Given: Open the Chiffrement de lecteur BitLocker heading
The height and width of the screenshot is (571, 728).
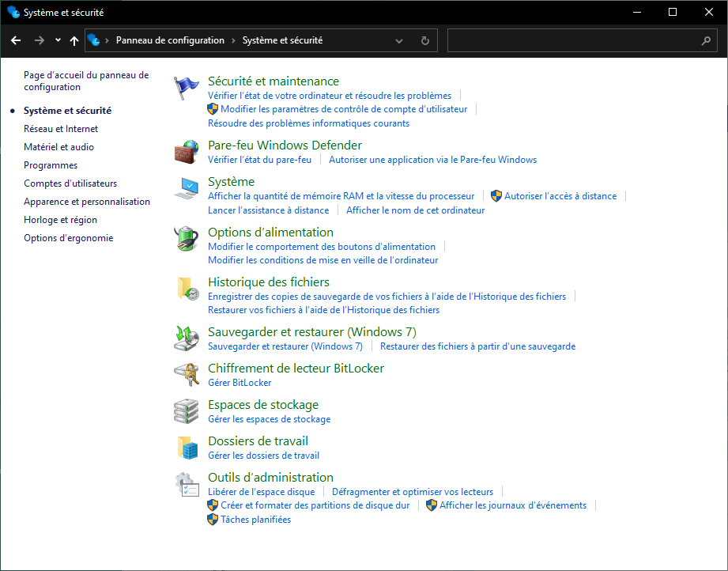Looking at the screenshot, I should (x=296, y=368).
